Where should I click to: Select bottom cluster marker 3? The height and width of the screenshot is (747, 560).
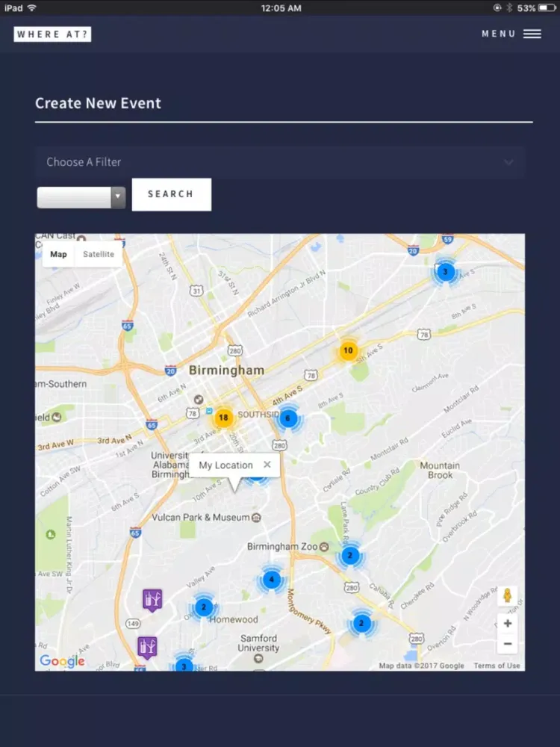184,665
